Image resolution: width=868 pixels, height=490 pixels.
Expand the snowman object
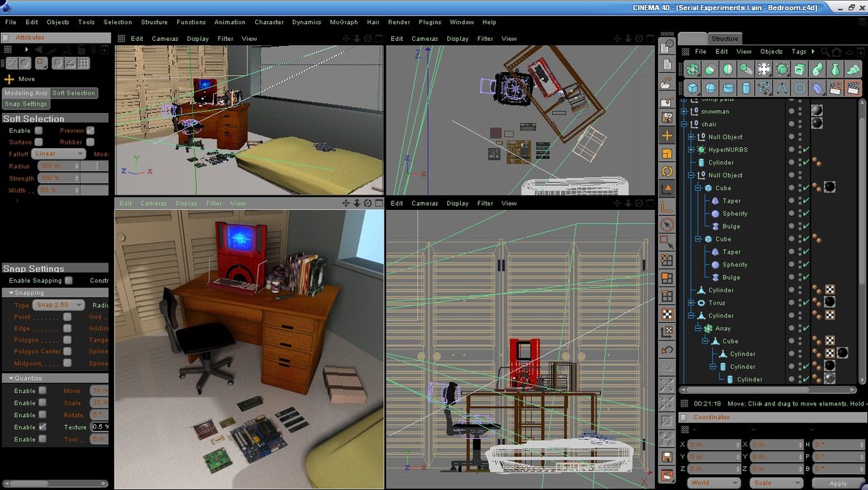tap(683, 112)
